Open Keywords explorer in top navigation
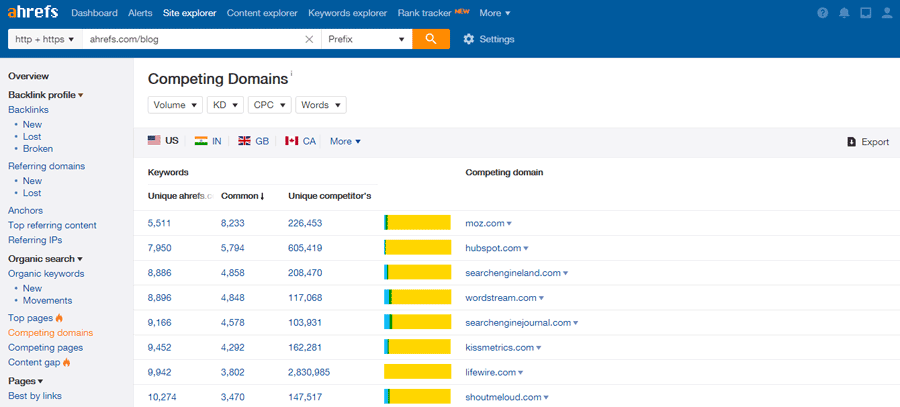 (x=347, y=13)
